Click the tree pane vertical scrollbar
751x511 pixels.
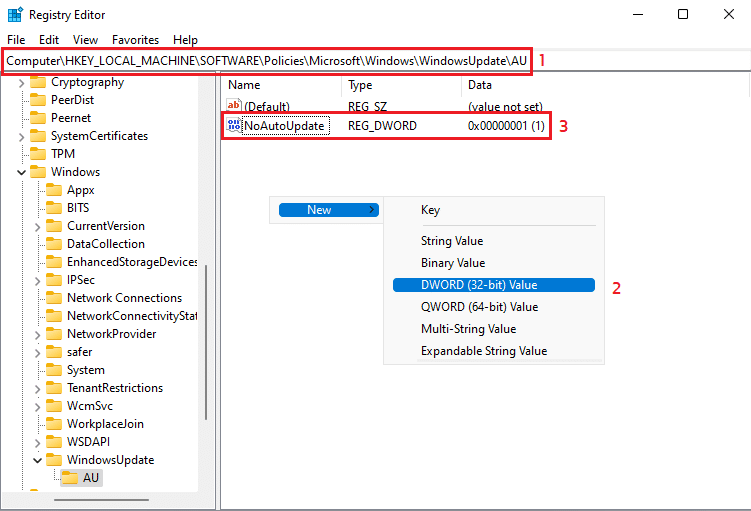(206, 342)
